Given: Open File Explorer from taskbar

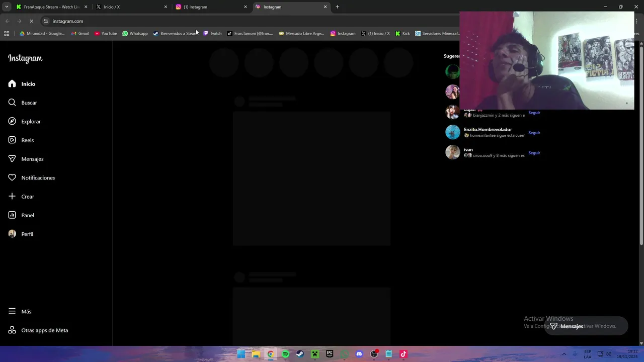Looking at the screenshot, I should coord(256,354).
